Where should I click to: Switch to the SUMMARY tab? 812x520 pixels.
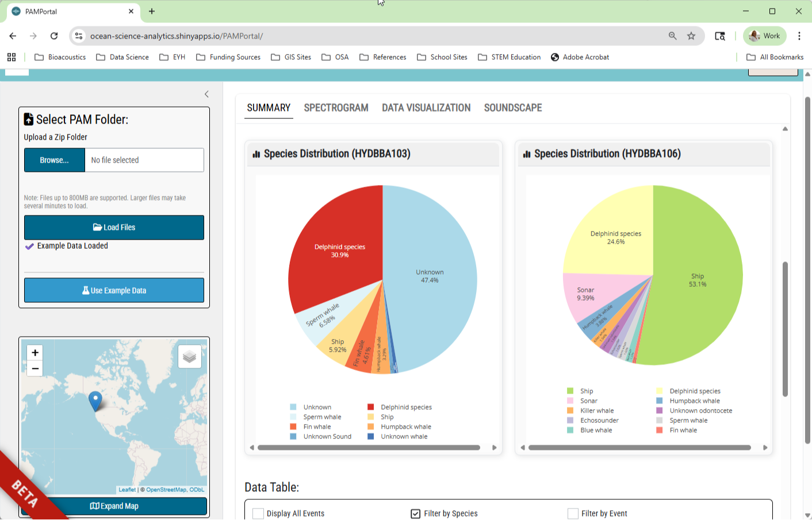click(x=269, y=107)
